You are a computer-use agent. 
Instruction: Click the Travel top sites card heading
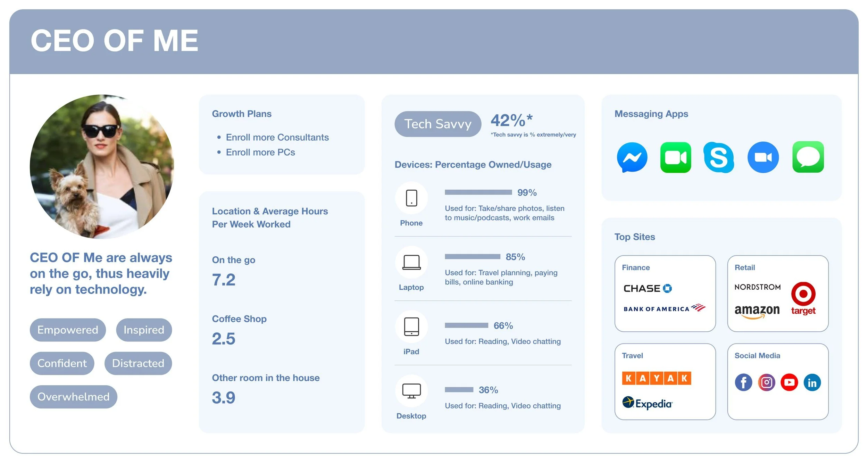632,356
